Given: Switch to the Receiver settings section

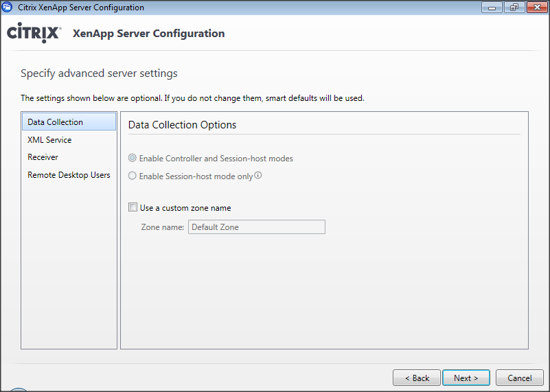Looking at the screenshot, I should pyautogui.click(x=43, y=157).
